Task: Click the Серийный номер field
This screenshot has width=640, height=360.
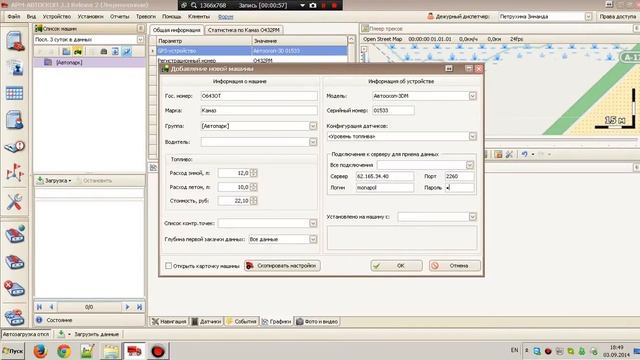Action: click(393, 110)
